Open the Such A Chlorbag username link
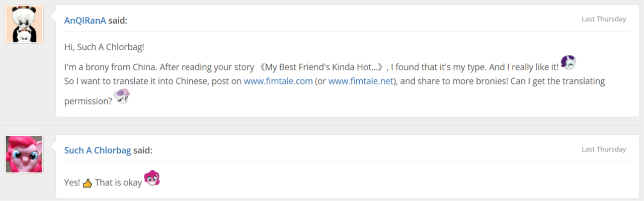The image size is (644, 201). (98, 150)
